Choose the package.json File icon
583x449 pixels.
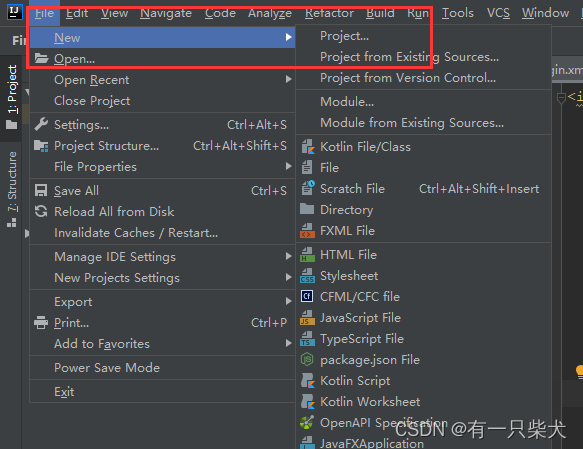coord(307,359)
